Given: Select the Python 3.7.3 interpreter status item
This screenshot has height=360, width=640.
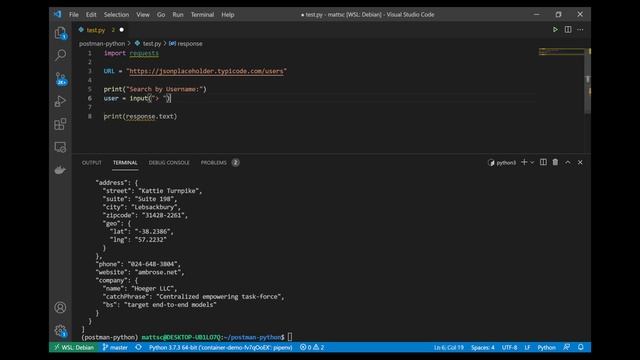Looking at the screenshot, I should tap(221, 347).
